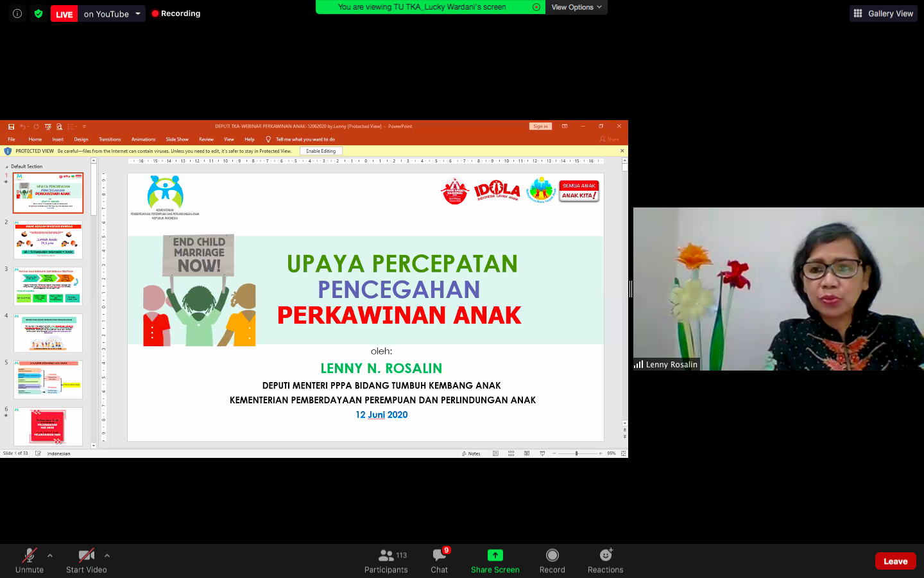Select slide 4 thumbnail in the panel
Screen dimensions: 924x578
[x=48, y=333]
